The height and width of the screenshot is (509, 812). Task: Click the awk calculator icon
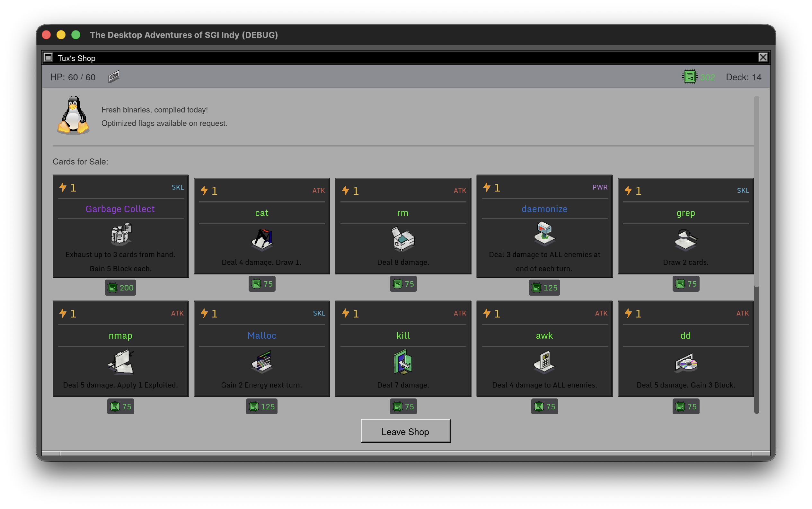(544, 362)
